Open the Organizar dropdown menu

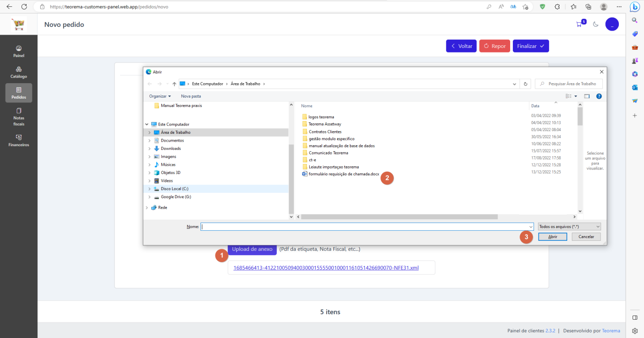[x=160, y=96]
